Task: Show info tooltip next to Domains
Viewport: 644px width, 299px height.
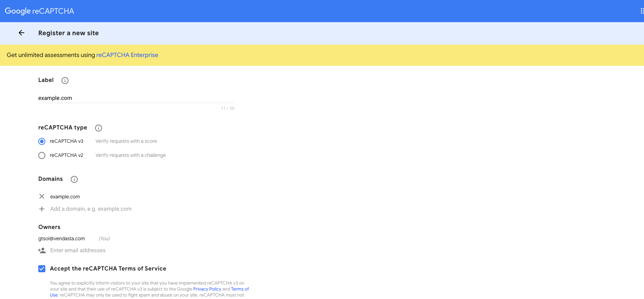Action: [x=74, y=179]
